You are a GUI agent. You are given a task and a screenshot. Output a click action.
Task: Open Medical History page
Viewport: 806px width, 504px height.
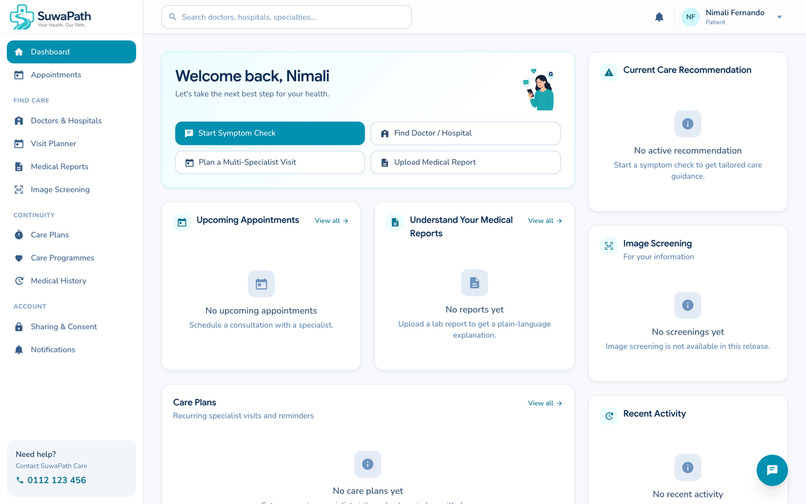coord(71,281)
